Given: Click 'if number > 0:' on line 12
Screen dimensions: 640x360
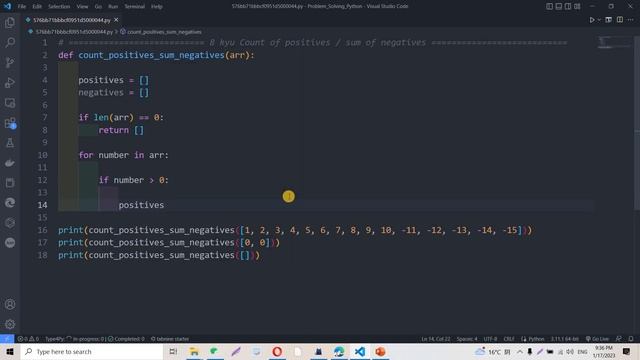Looking at the screenshot, I should pos(133,180).
